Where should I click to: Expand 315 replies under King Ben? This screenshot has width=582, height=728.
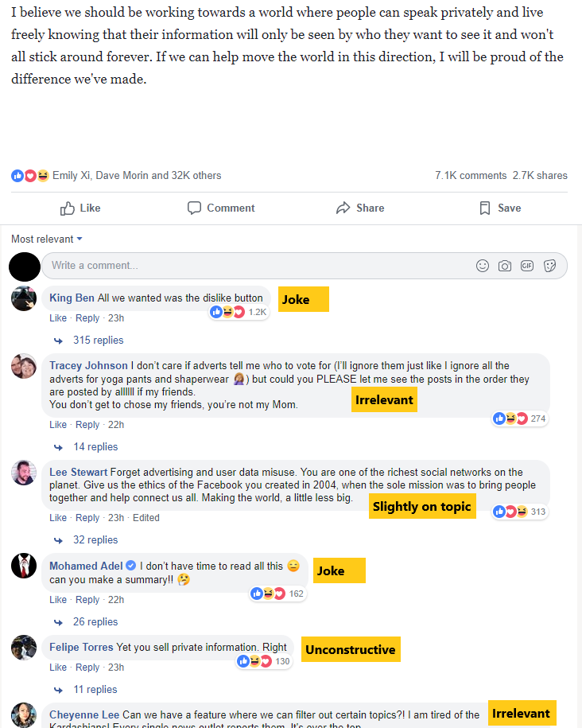coord(98,341)
